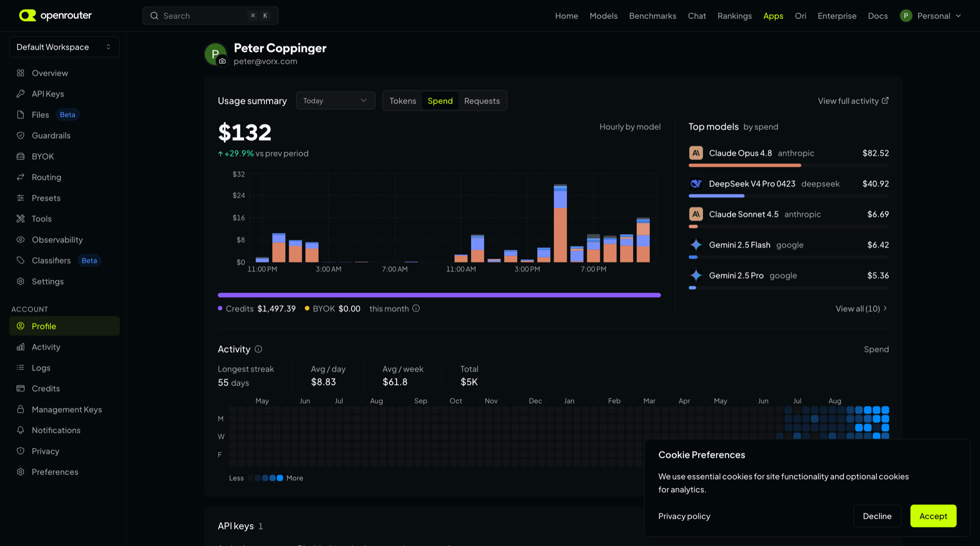Accept cookie preferences

click(933, 516)
